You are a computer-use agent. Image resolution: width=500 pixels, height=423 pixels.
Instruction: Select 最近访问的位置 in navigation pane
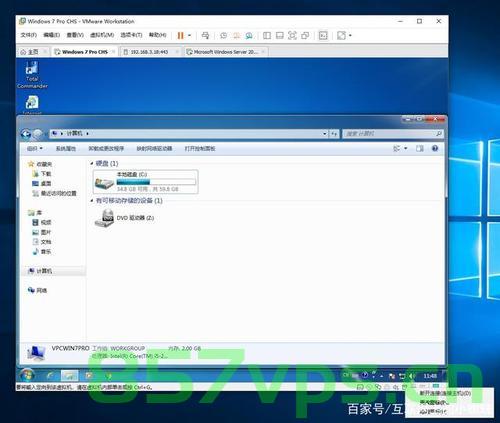tap(55, 193)
